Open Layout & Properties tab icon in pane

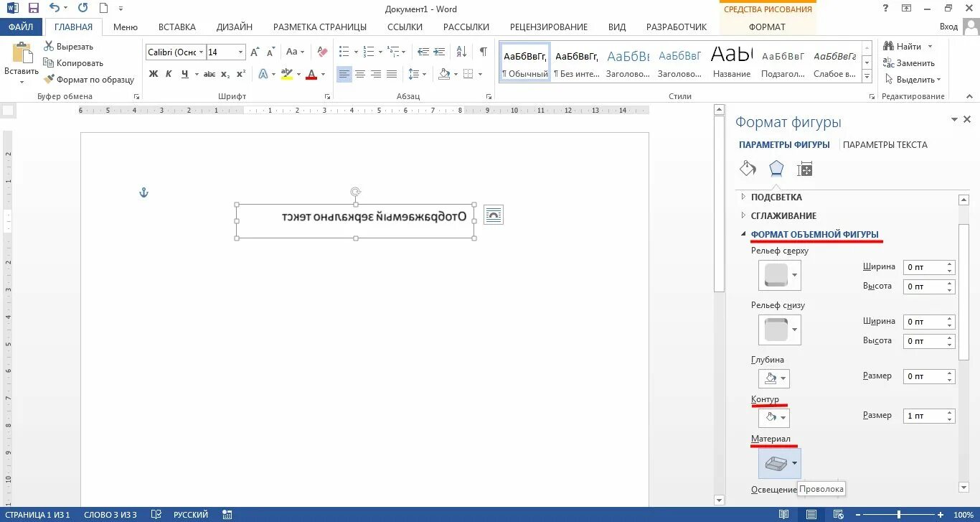(805, 169)
